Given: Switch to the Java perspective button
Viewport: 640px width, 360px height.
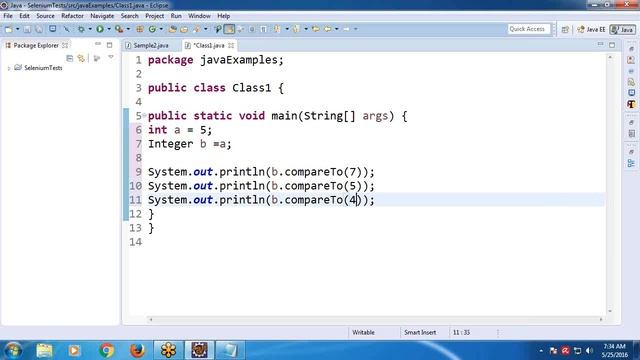Looking at the screenshot, I should click(622, 29).
